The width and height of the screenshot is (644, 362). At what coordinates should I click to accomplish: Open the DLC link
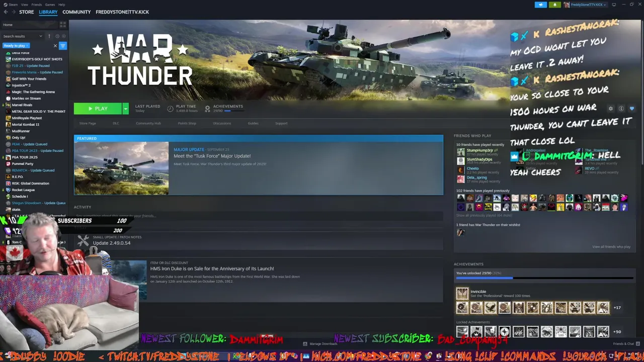[x=116, y=123]
